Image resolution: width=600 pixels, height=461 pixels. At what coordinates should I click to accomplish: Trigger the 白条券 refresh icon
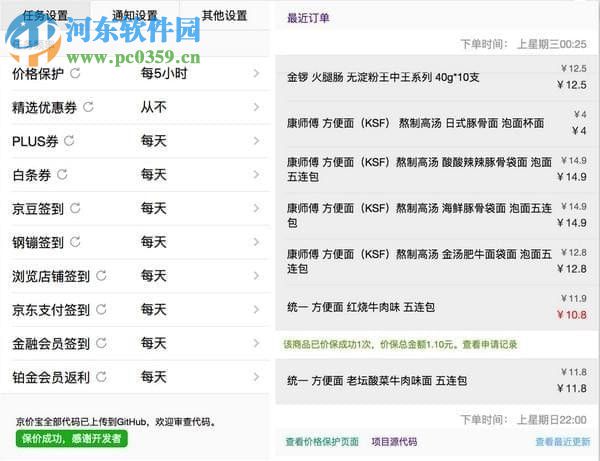(x=62, y=174)
